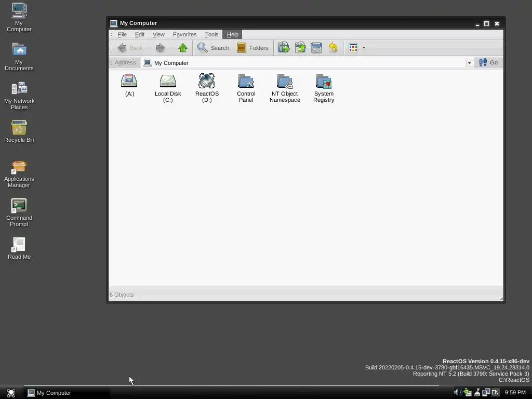Click the Address label
532x399 pixels.
[125, 62]
